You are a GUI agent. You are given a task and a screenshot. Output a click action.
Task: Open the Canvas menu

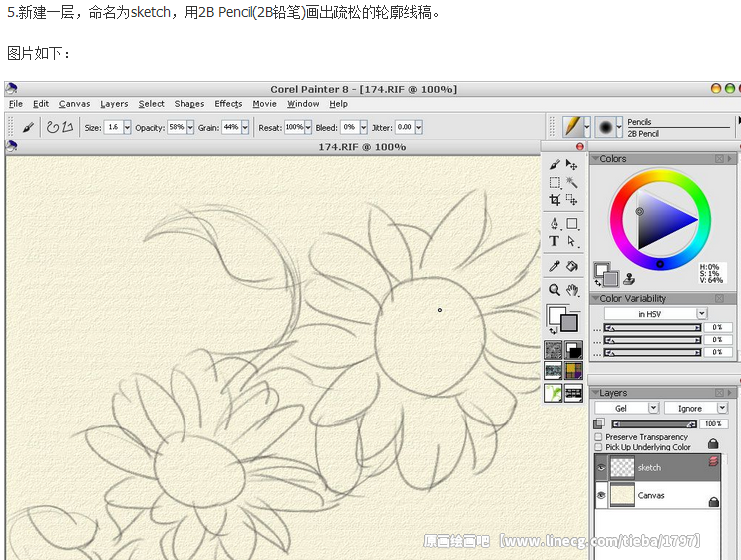tap(74, 104)
